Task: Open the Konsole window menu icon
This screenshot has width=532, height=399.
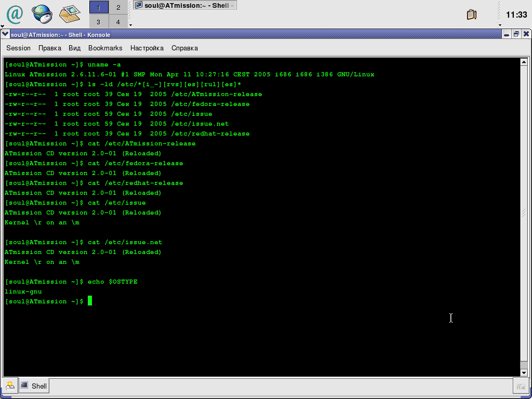Action: pos(5,34)
